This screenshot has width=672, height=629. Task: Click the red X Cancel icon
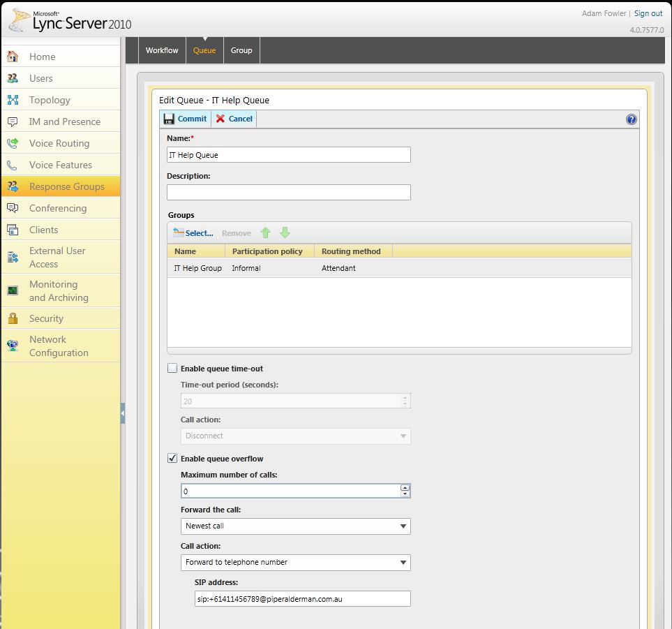[221, 119]
